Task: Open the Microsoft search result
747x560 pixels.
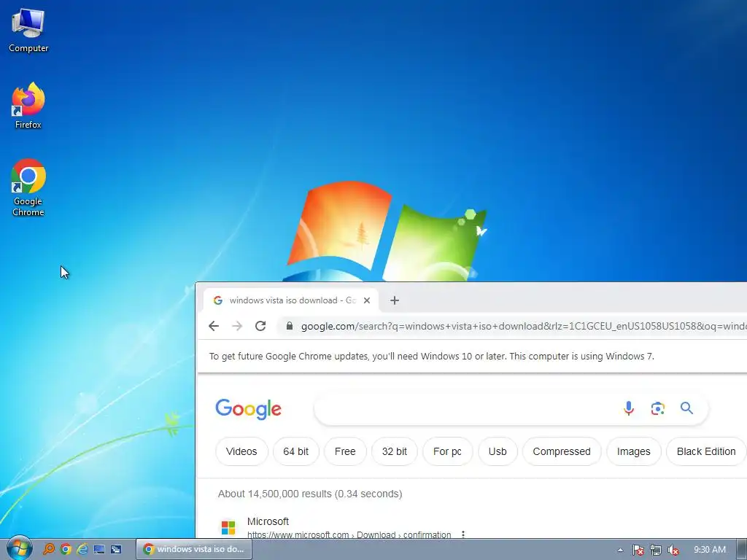Action: coord(268,521)
